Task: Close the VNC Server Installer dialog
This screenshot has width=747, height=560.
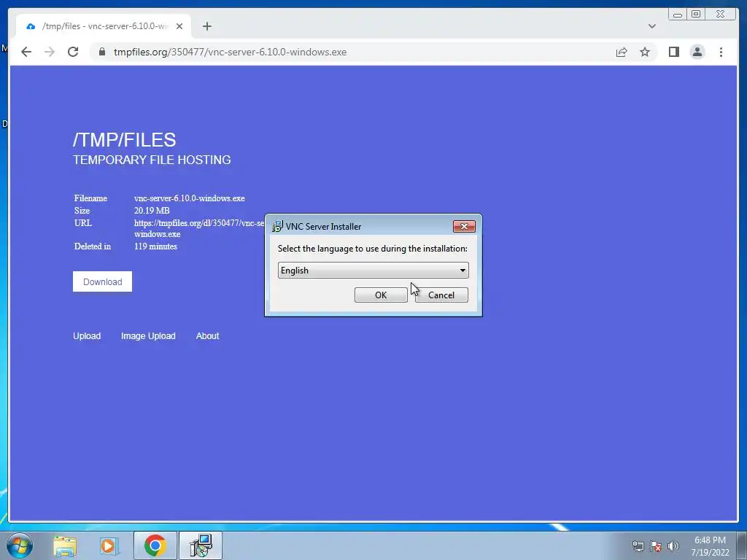Action: pos(464,226)
